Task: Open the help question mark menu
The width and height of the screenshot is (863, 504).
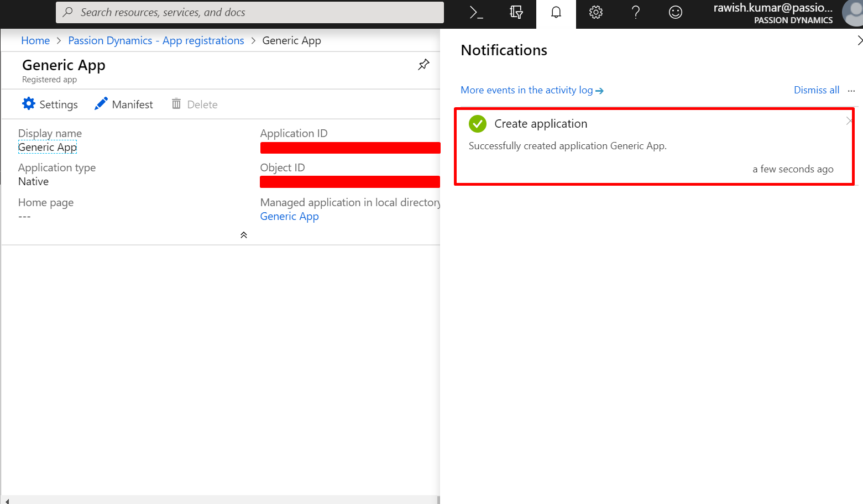Action: (636, 13)
